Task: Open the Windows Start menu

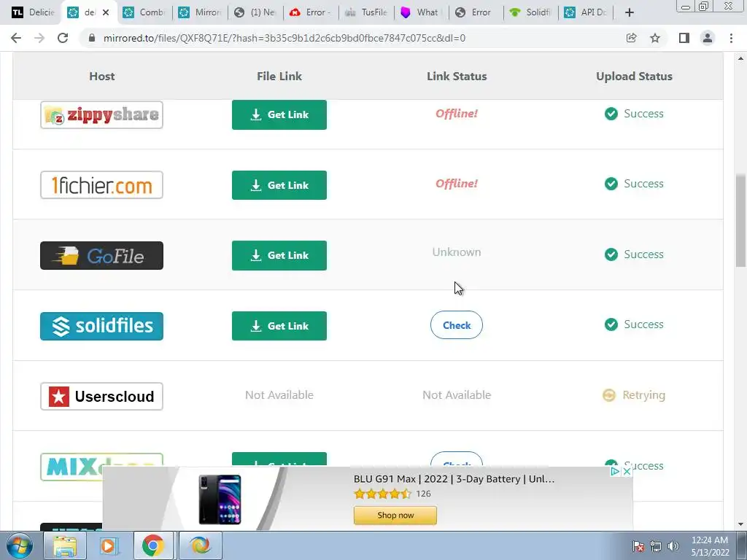Action: 19,545
